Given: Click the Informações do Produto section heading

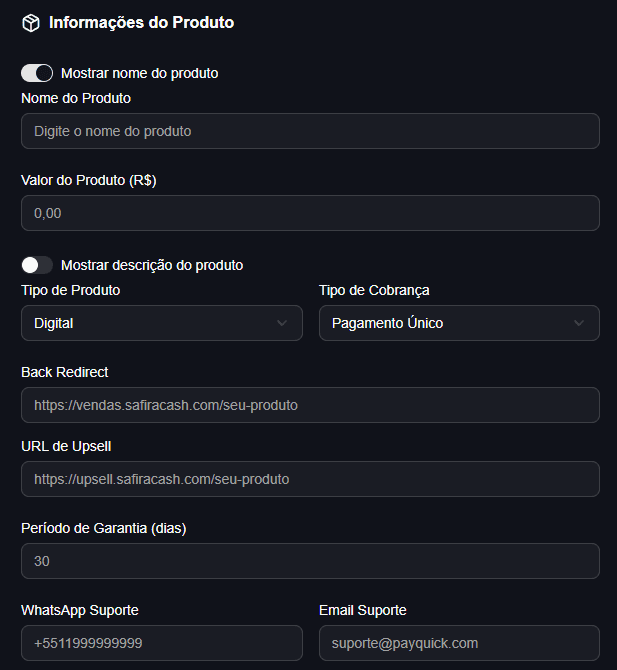Looking at the screenshot, I should (141, 22).
